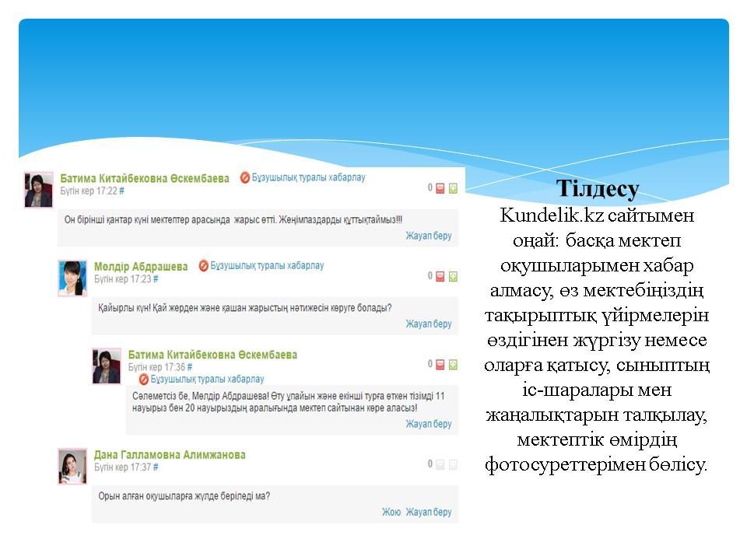Click Жою to delete Дана's comment
The width and height of the screenshot is (747, 560).
pos(391,512)
